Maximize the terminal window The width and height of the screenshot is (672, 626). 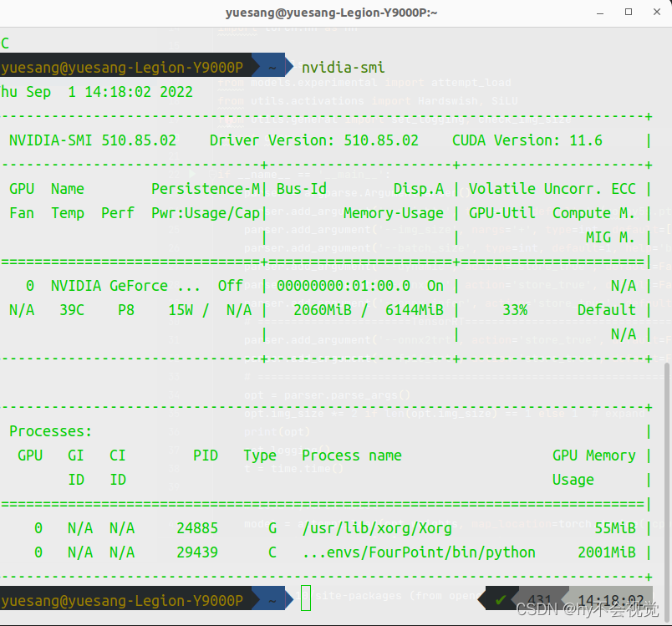coord(629,12)
